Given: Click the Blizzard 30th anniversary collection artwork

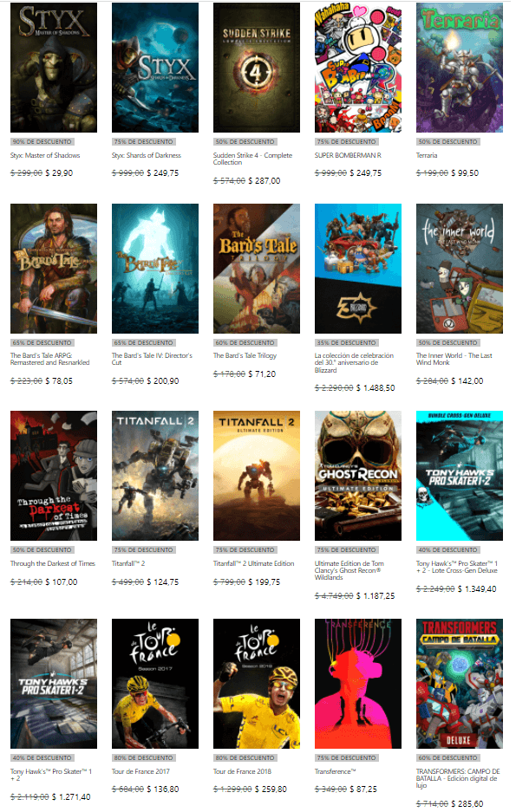Looking at the screenshot, I should pyautogui.click(x=357, y=269).
